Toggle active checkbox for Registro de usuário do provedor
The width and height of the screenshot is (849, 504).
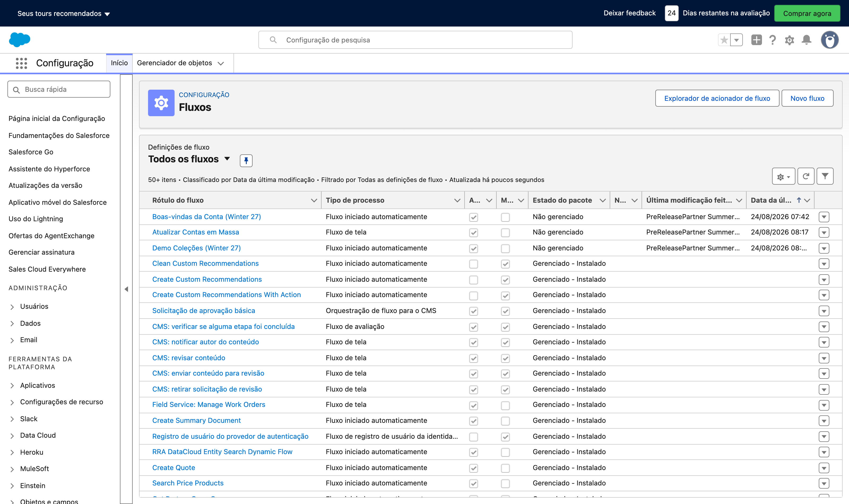click(473, 437)
